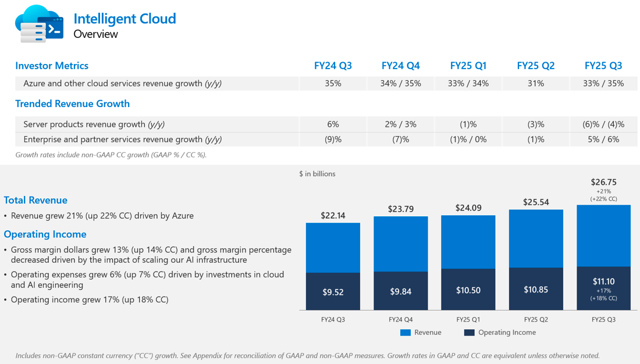
Task: Click the $ in billions chart label
Action: [x=317, y=174]
